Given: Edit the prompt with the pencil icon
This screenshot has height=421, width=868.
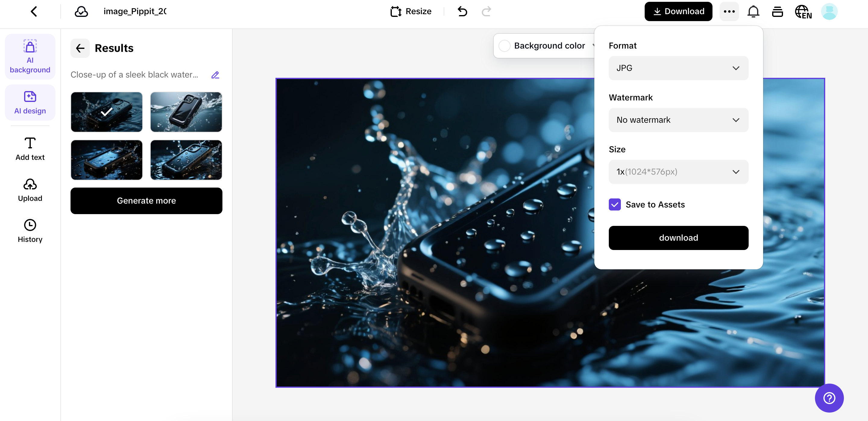Looking at the screenshot, I should [x=215, y=75].
